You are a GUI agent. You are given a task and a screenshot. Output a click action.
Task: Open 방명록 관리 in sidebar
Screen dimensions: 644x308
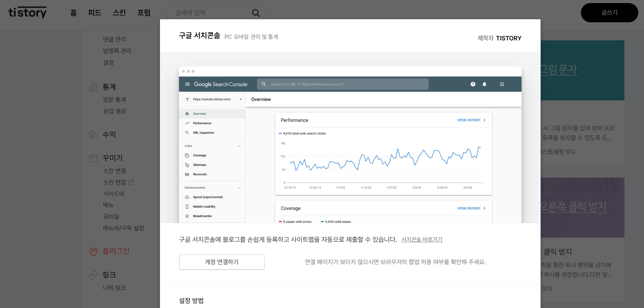pos(117,51)
